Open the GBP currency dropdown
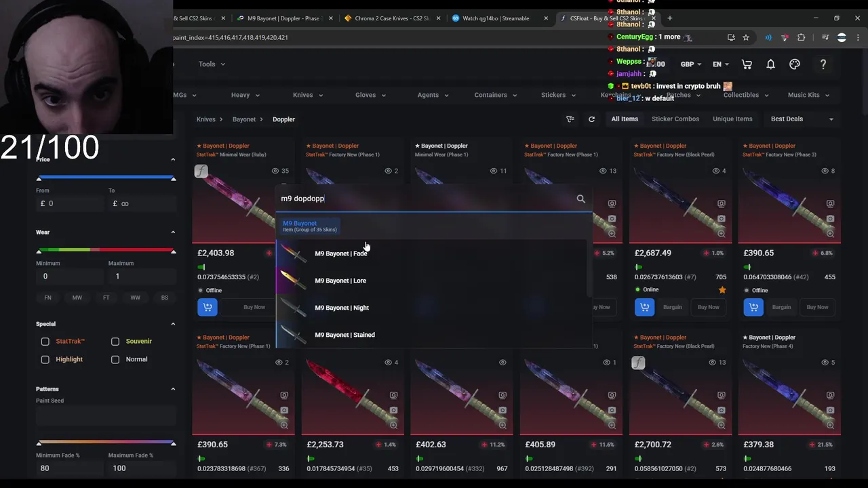 [x=691, y=64]
